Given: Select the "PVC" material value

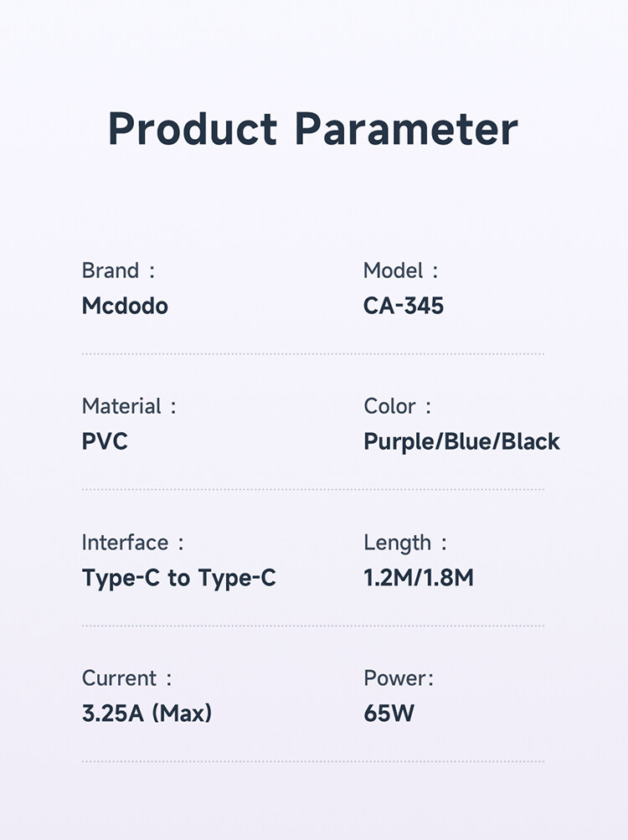Looking at the screenshot, I should pyautogui.click(x=105, y=441).
